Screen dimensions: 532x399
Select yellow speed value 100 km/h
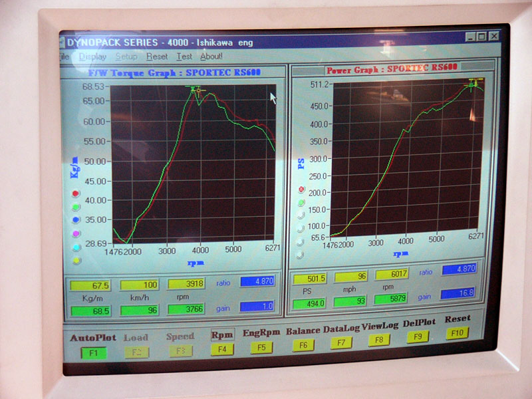[x=140, y=285]
